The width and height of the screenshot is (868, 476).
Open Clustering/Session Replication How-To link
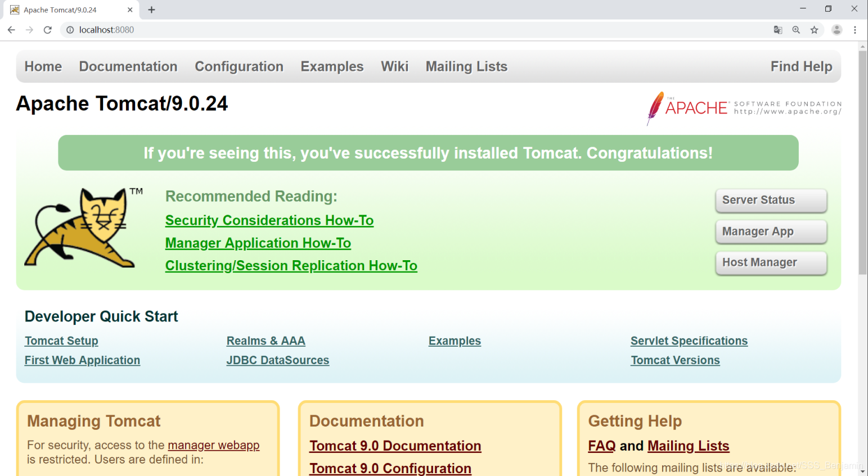tap(291, 265)
